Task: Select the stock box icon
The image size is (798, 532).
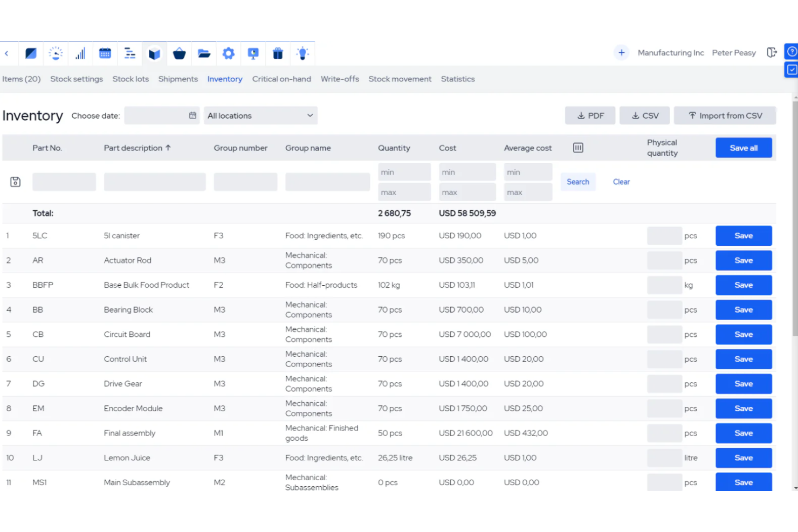Action: click(x=155, y=53)
